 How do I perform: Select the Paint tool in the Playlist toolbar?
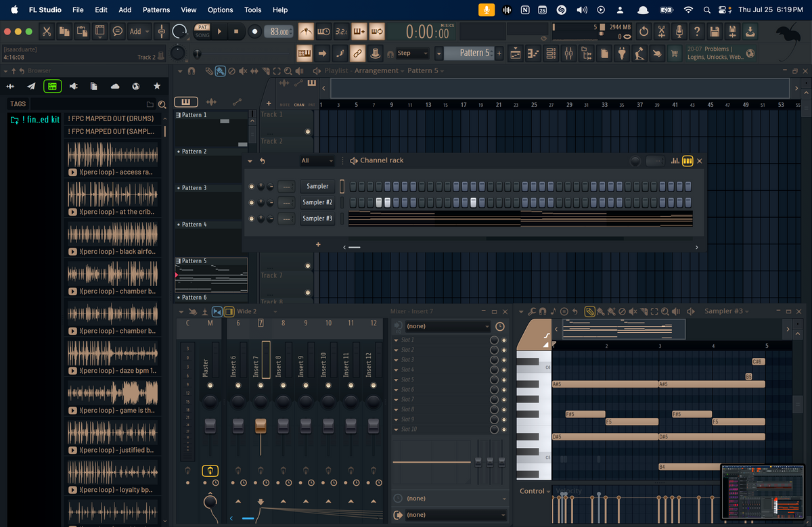pos(221,70)
